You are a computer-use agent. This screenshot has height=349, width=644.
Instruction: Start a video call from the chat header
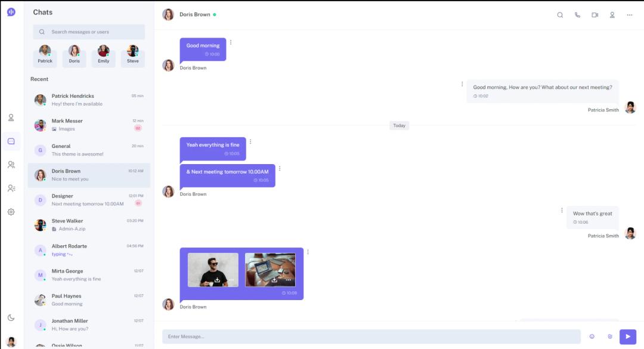pos(595,15)
